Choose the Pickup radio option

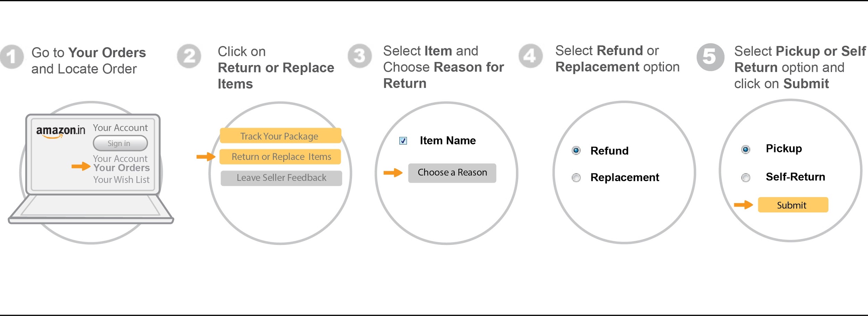pos(745,150)
